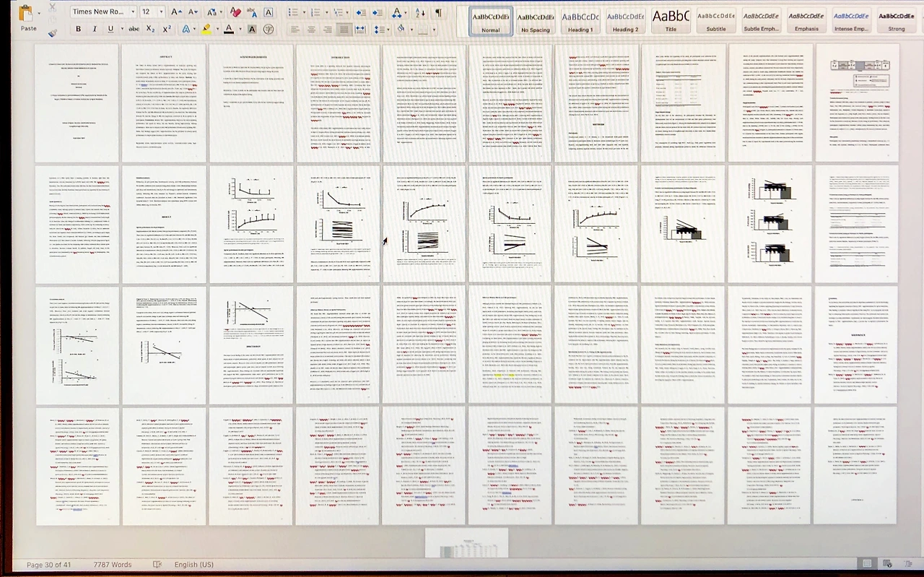Click the Sort A-Z icon
The image size is (924, 577).
coord(420,12)
